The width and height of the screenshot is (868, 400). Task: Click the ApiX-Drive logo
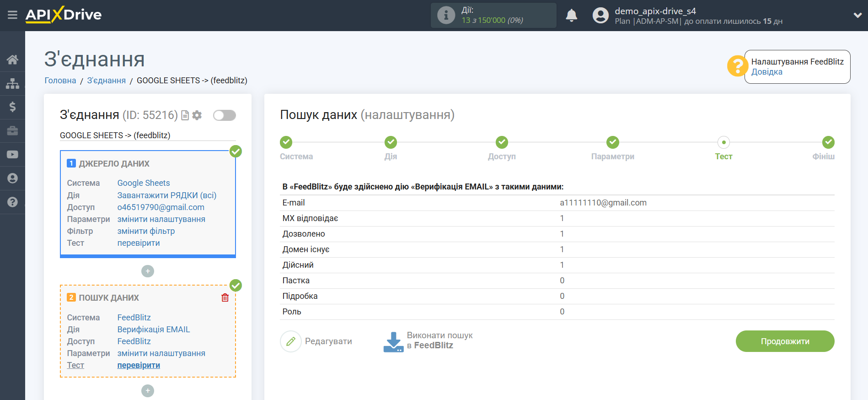pyautogui.click(x=64, y=15)
